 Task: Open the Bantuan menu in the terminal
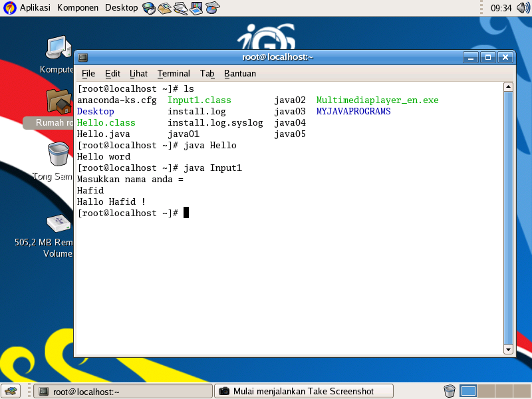click(240, 74)
